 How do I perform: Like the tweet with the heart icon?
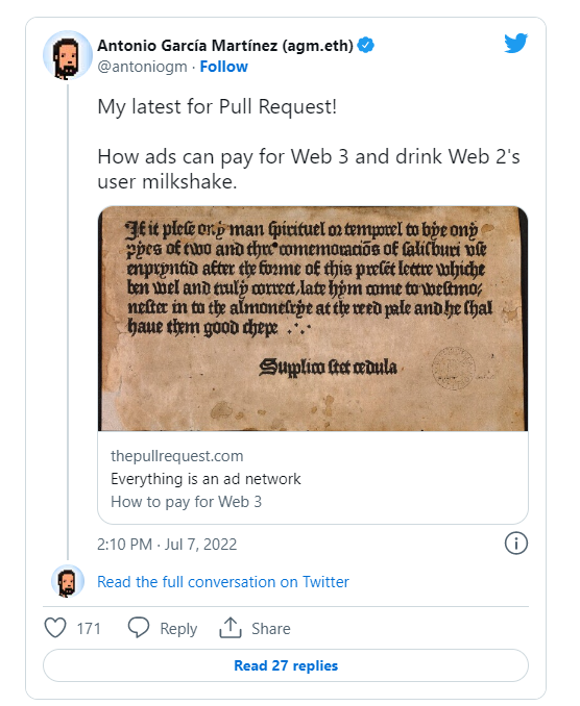point(55,628)
